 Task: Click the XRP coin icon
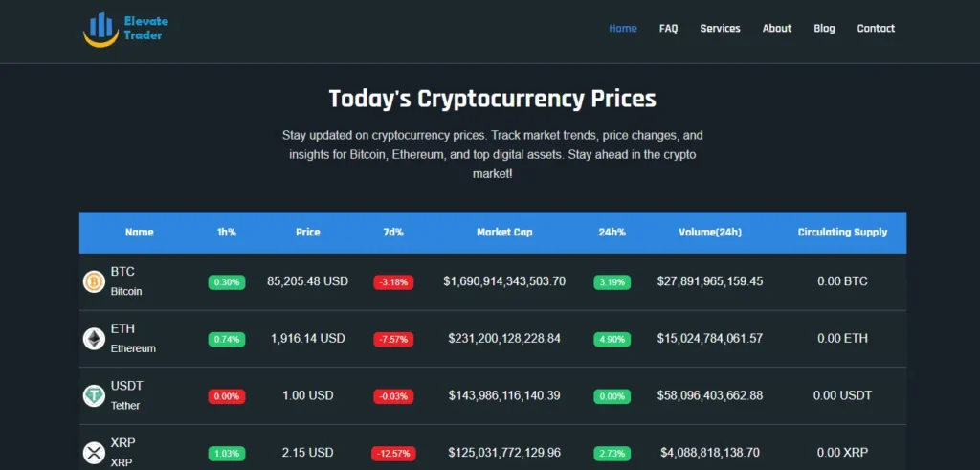[x=94, y=453]
